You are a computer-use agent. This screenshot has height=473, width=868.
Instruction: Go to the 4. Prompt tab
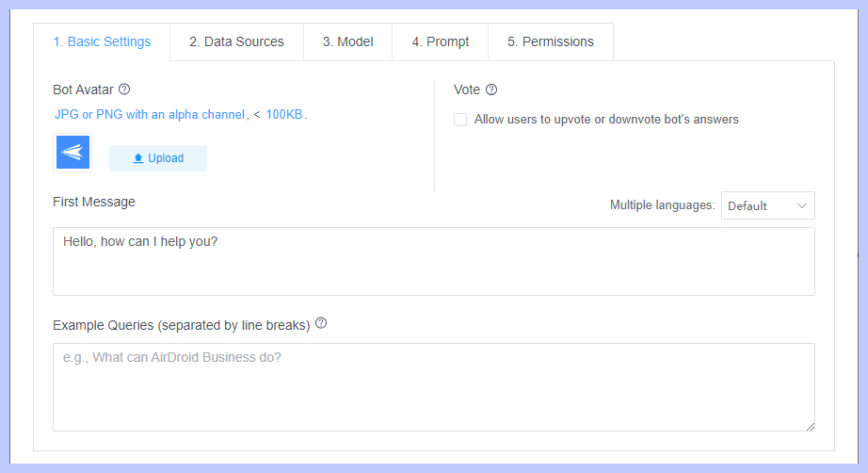click(x=440, y=41)
